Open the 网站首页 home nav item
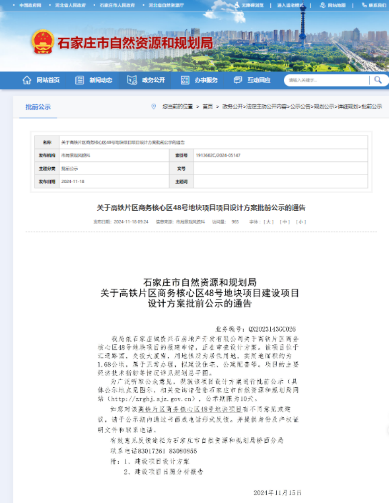This screenshot has width=389, height=503. (x=48, y=80)
